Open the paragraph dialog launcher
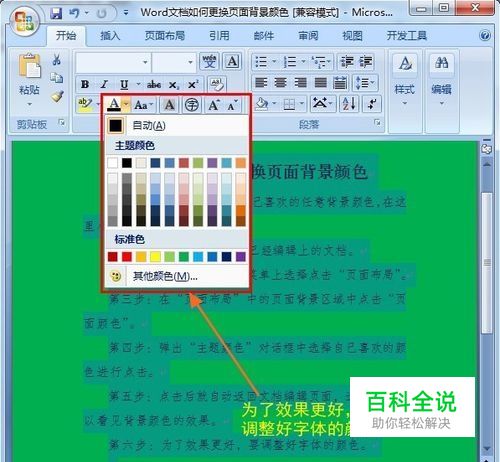Screen dimensions: 500x462 pos(377,123)
